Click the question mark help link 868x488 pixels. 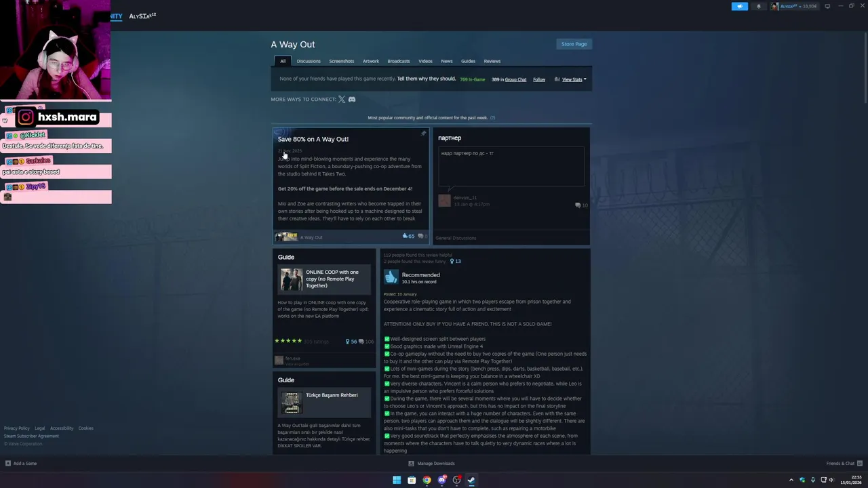tap(492, 118)
